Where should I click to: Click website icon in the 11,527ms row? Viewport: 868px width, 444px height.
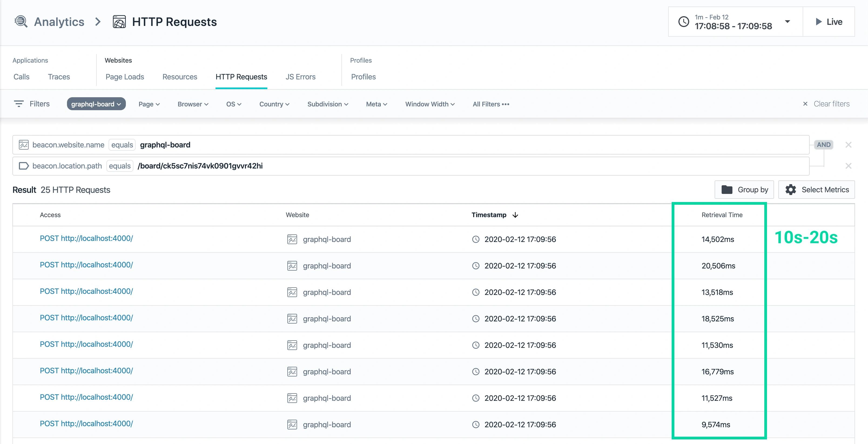point(292,398)
